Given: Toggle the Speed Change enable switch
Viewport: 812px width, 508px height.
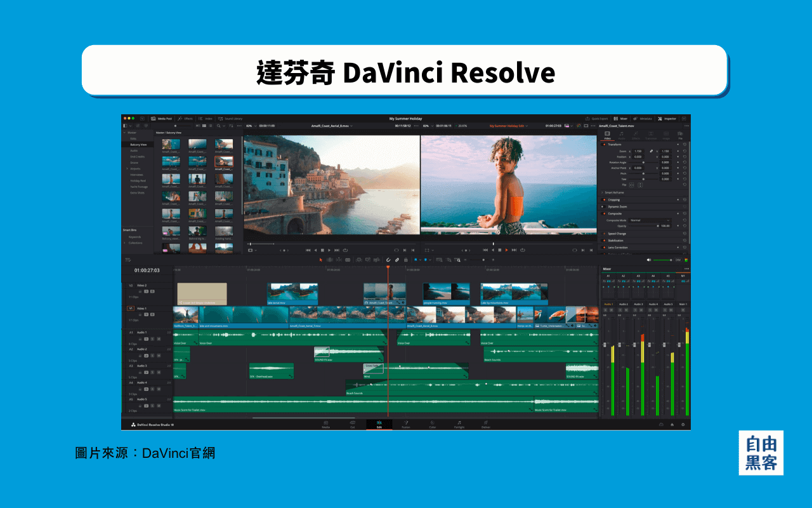Looking at the screenshot, I should [x=603, y=234].
